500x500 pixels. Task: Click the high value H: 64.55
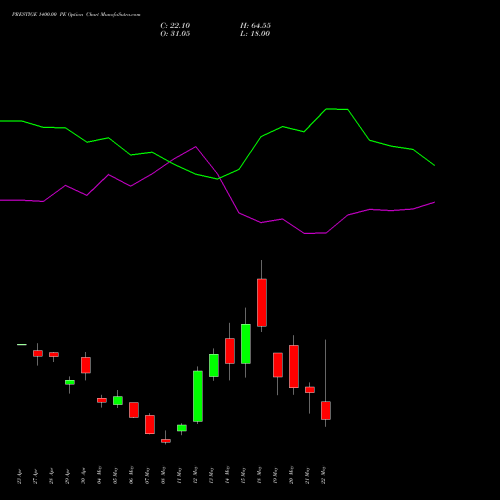click(x=255, y=26)
